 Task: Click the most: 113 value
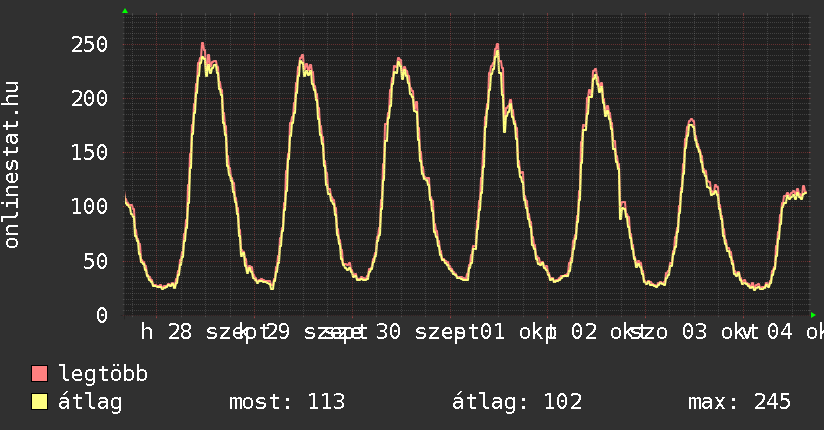tap(287, 402)
